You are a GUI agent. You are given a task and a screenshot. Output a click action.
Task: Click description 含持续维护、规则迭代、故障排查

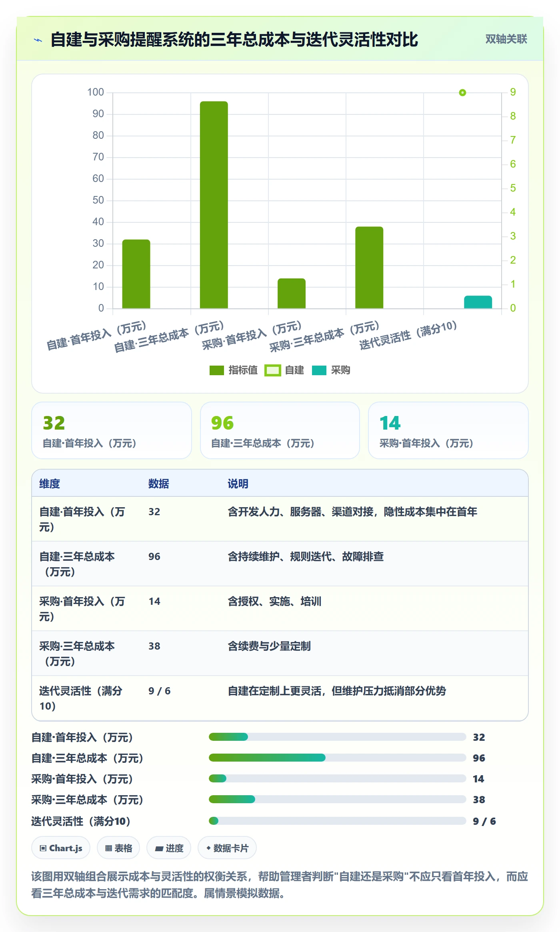coord(306,556)
